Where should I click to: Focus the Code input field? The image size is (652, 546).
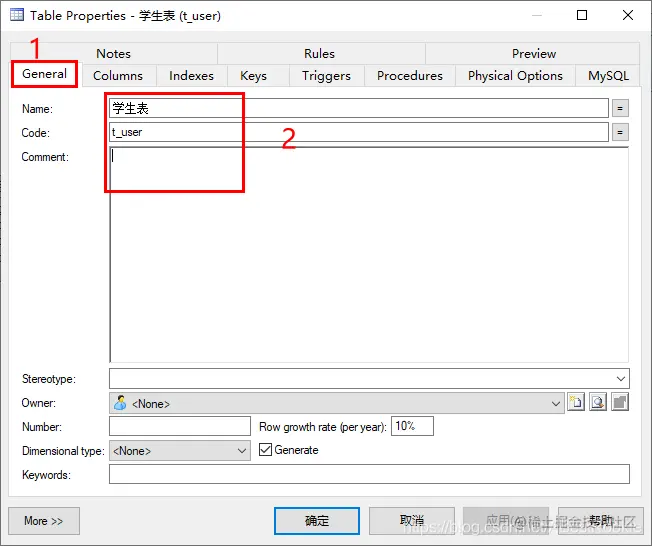click(x=359, y=132)
